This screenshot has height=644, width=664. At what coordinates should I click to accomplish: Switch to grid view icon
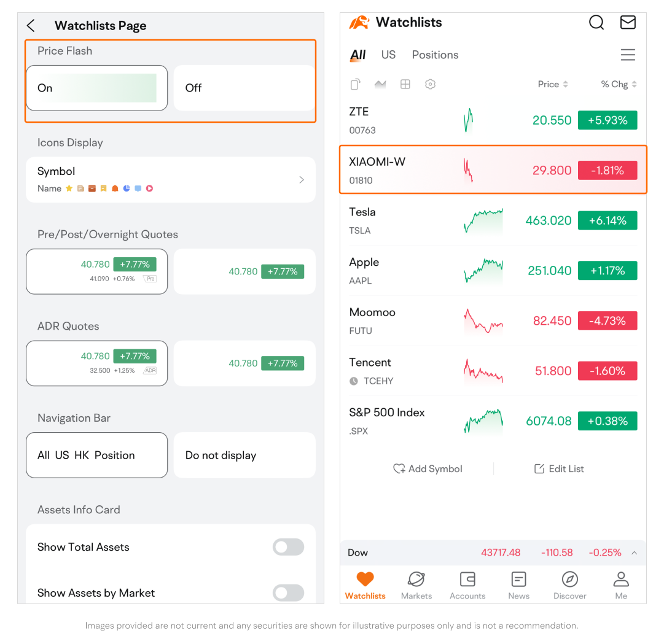pos(405,85)
